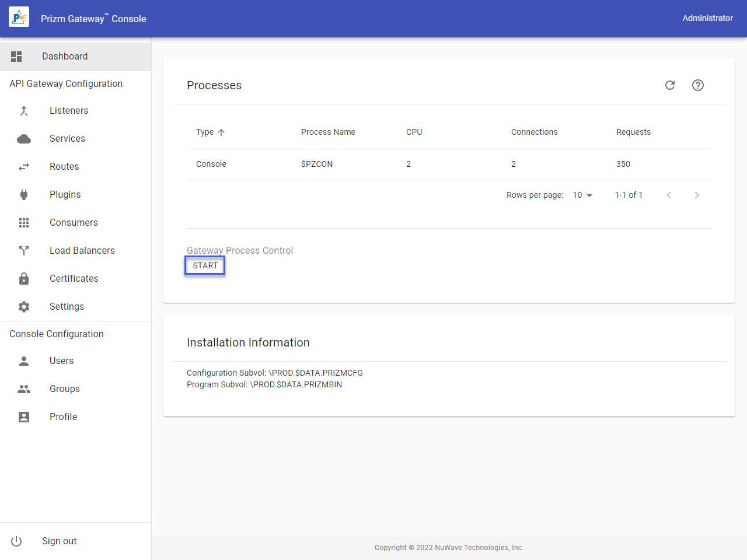The height and width of the screenshot is (560, 747).
Task: Click the Services cloud icon
Action: (x=24, y=139)
